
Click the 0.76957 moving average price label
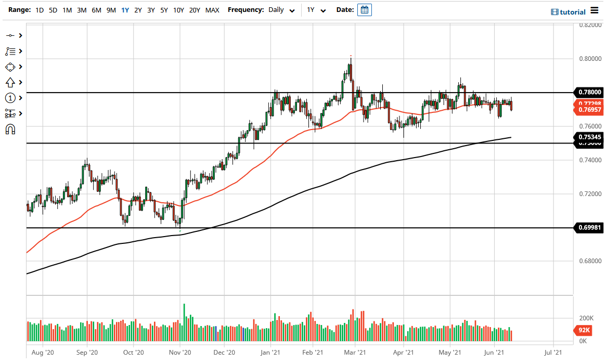click(x=590, y=110)
